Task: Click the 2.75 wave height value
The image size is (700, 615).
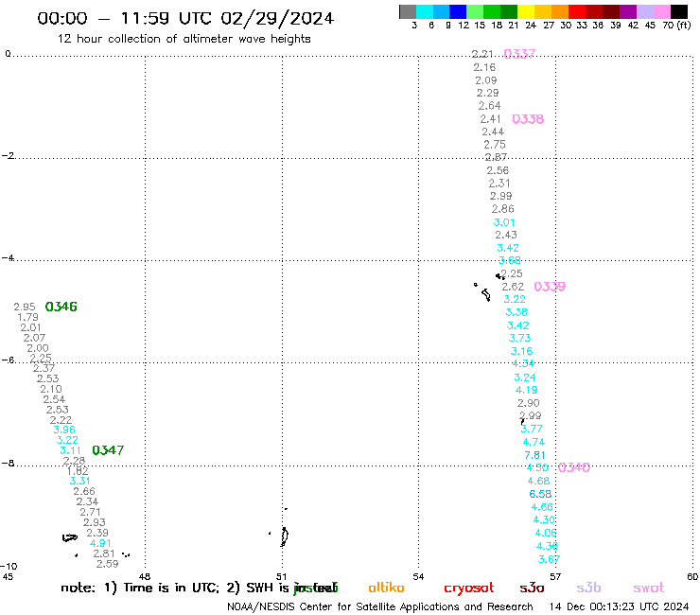Action: [495, 145]
